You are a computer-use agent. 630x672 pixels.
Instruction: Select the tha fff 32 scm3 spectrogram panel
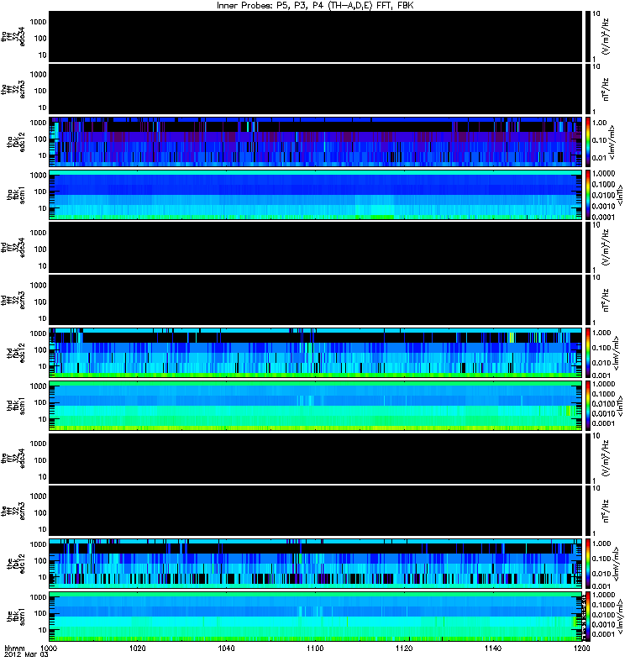316,89
